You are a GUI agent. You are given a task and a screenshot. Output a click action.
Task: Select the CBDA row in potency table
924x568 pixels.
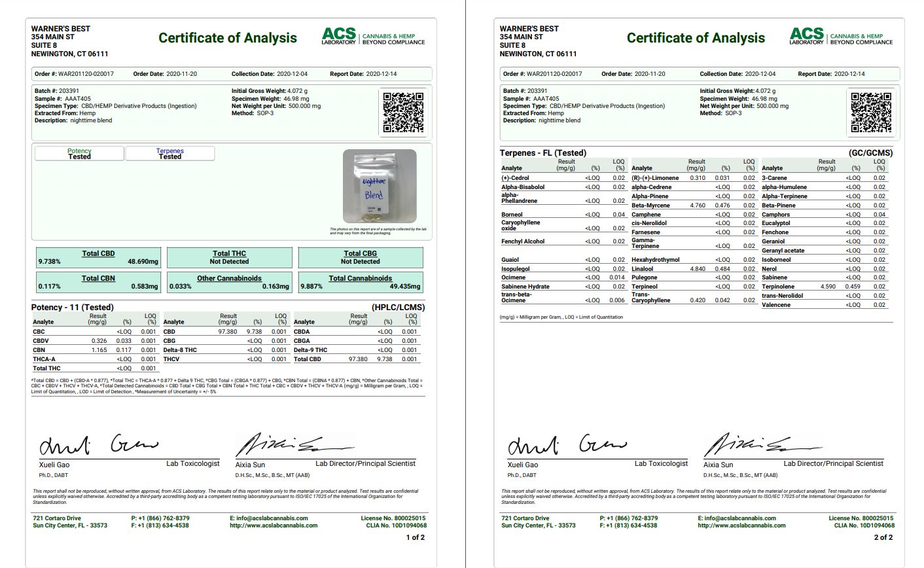pyautogui.click(x=356, y=332)
